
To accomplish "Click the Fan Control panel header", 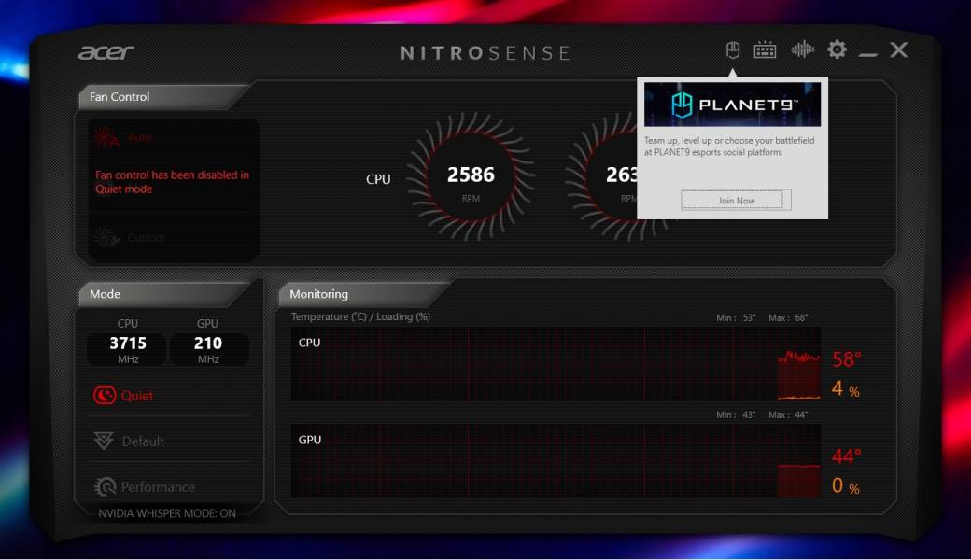I will pyautogui.click(x=162, y=96).
